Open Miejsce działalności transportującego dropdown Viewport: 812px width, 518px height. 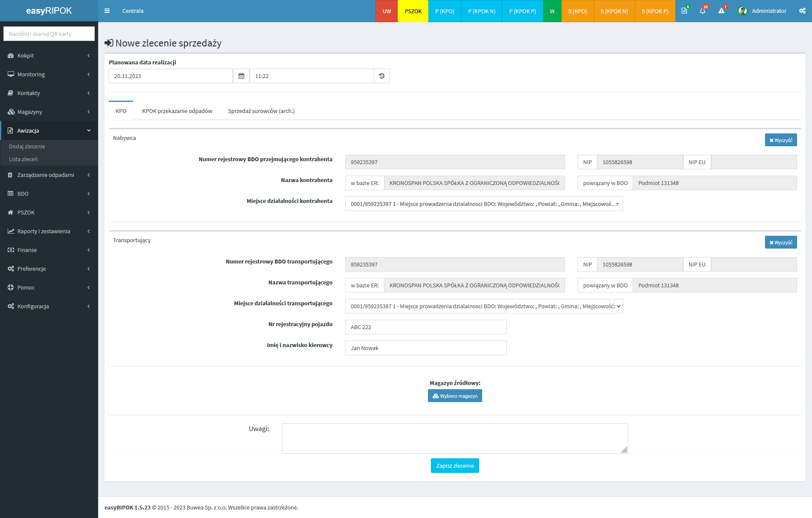[483, 306]
